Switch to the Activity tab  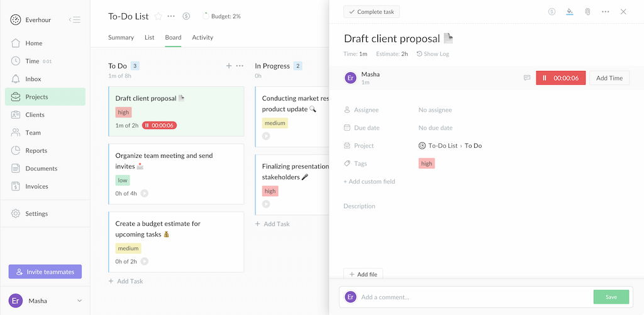(203, 37)
